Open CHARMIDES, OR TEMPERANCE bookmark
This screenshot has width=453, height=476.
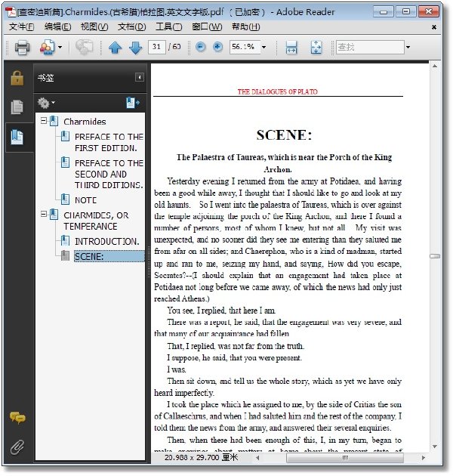pos(96,221)
